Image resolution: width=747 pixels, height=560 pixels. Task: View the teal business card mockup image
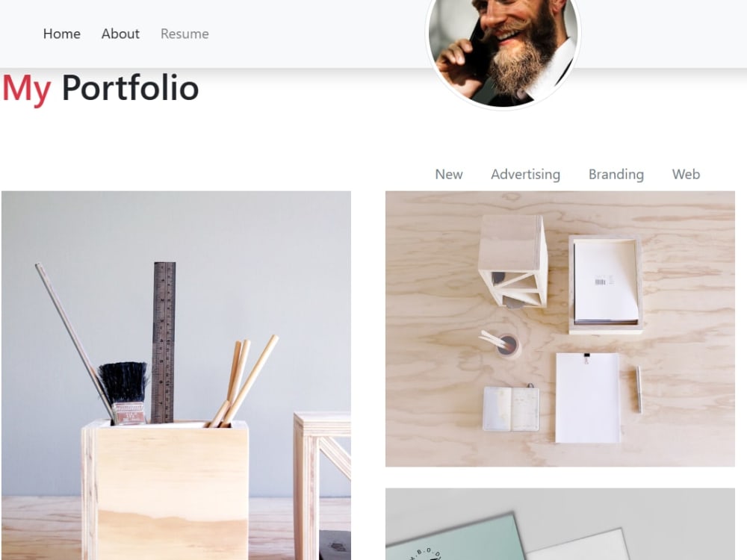(x=560, y=524)
